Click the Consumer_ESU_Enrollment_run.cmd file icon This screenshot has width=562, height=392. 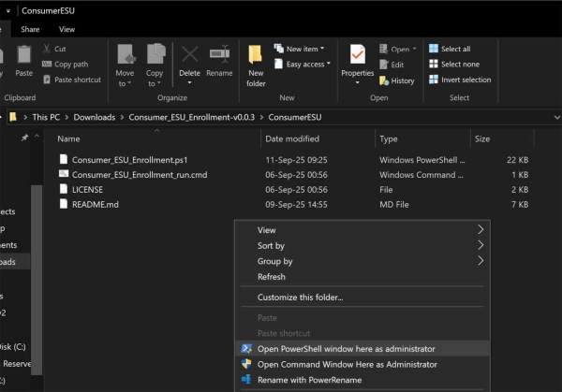(64, 174)
